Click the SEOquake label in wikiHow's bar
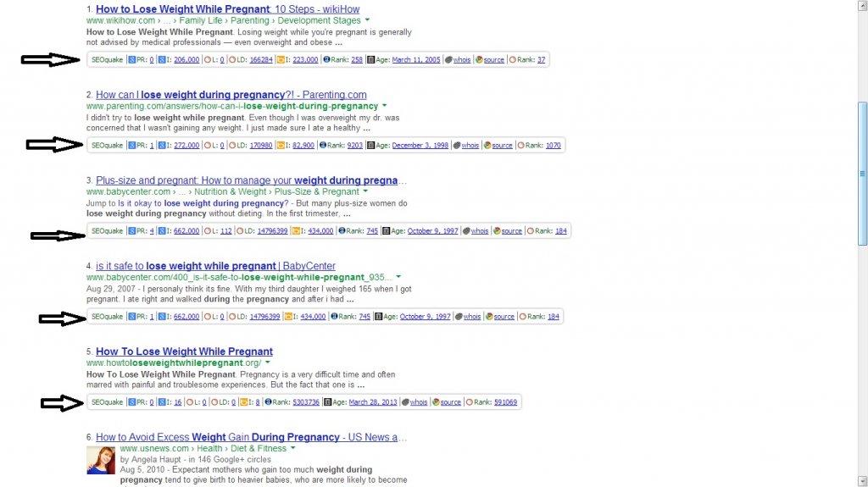Image resolution: width=868 pixels, height=487 pixels. click(x=107, y=60)
